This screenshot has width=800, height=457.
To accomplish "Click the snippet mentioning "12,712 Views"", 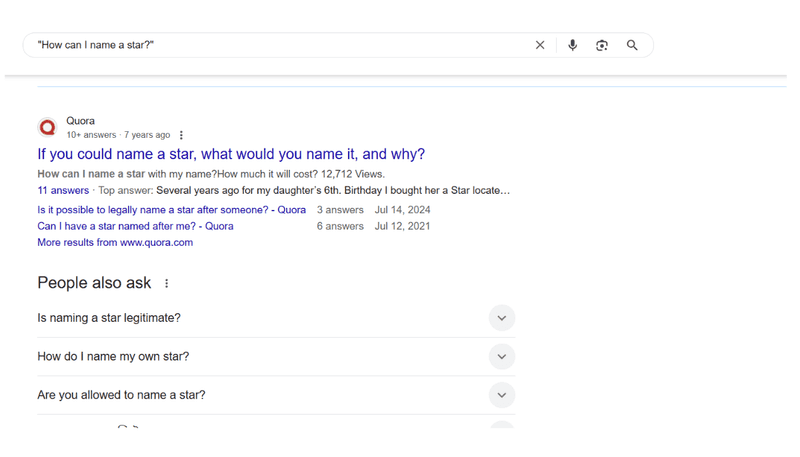I will (211, 174).
